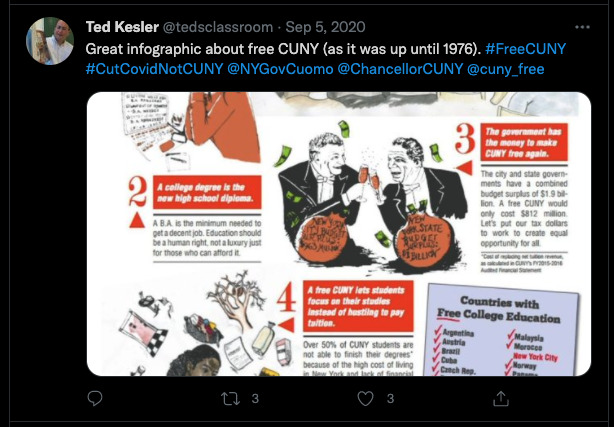
Task: Click the red 'college degree is the new high school diploma' banner
Action: (x=207, y=192)
